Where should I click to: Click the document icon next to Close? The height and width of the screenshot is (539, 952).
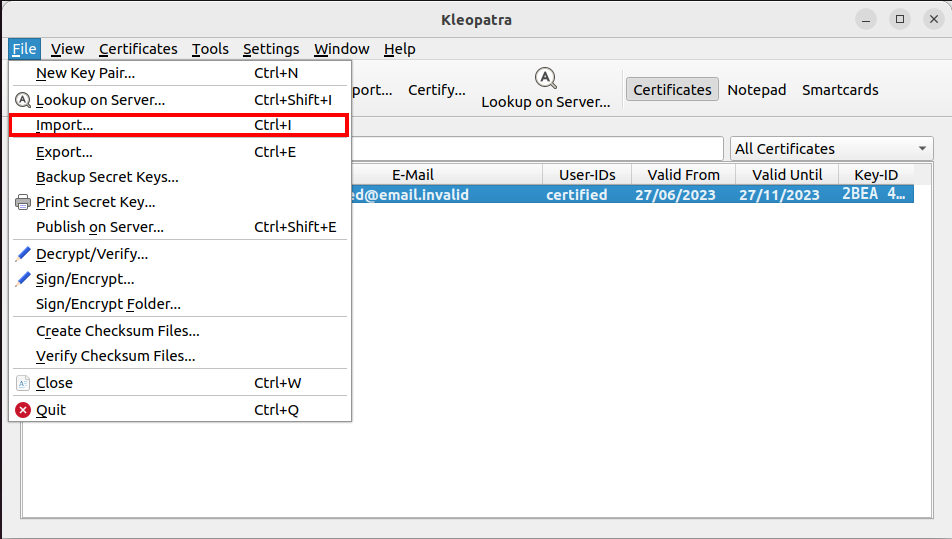click(22, 383)
